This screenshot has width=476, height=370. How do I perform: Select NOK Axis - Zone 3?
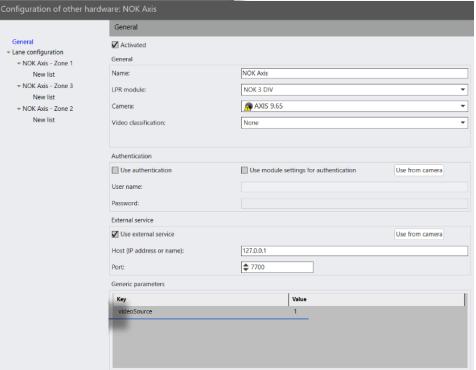[48, 86]
